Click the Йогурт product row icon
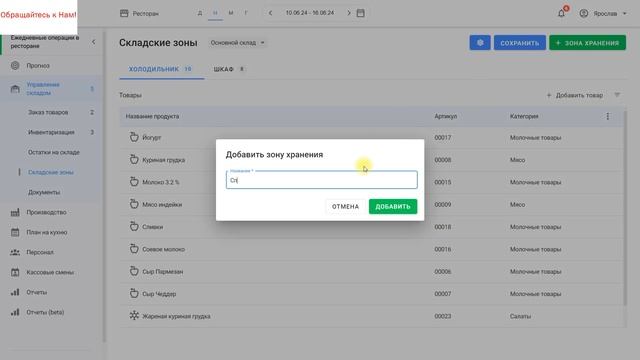This screenshot has height=360, width=640. (x=134, y=137)
